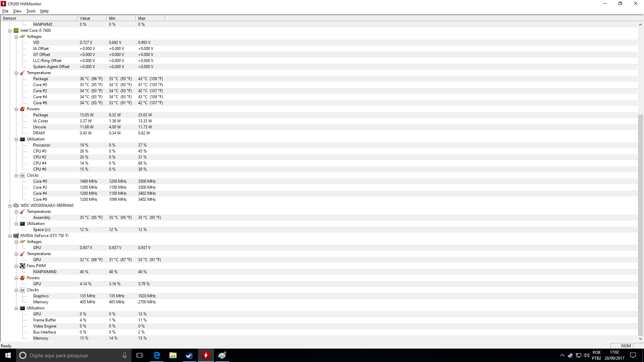644x362 pixels.
Task: Click the NVIDIA GeForce GTX 750 Ti card icon
Action: tap(16, 236)
